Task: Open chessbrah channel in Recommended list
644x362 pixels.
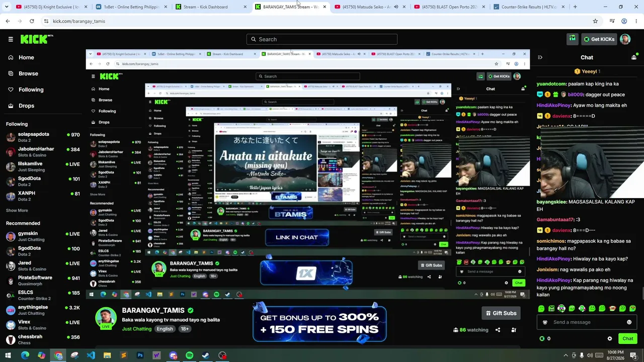Action: pyautogui.click(x=43, y=339)
